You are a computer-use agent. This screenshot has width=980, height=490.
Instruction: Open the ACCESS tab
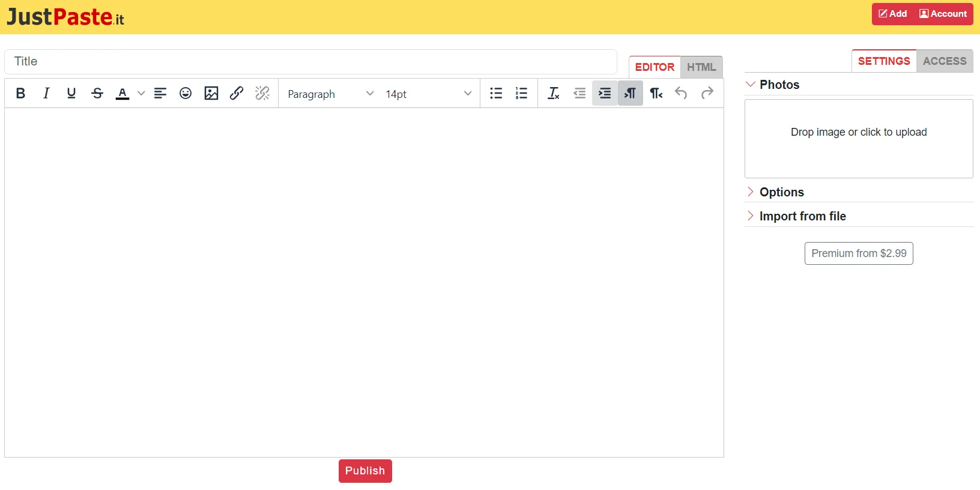945,61
